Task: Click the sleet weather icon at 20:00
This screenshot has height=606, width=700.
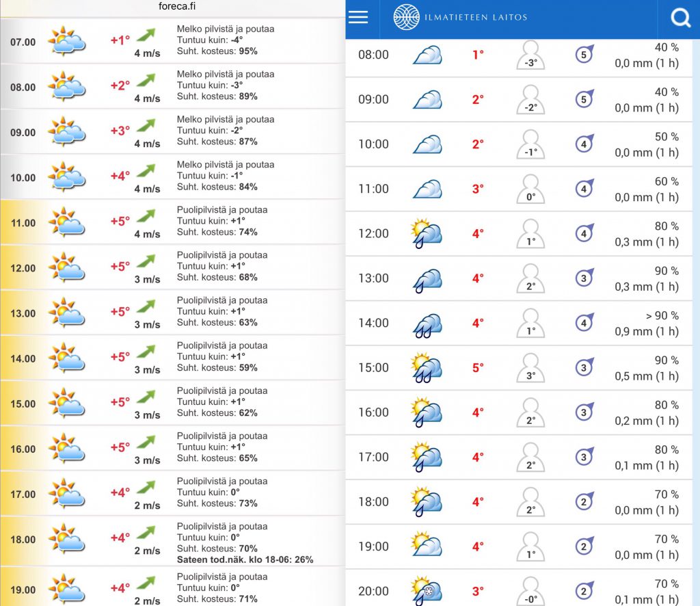Action: tap(427, 591)
